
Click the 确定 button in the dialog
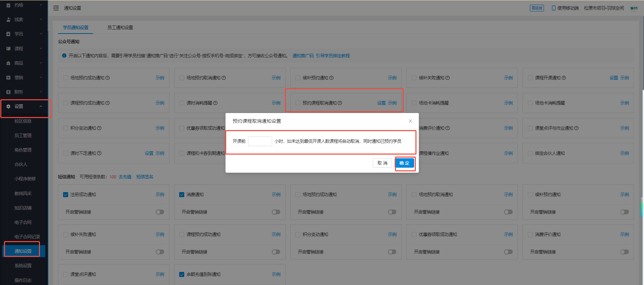404,163
